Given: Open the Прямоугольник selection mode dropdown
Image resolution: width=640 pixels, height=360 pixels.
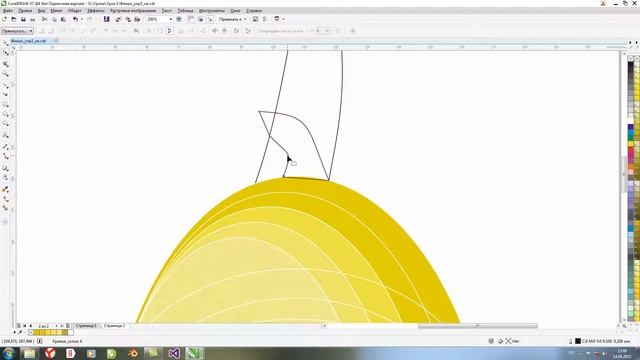Looking at the screenshot, I should coord(17,31).
